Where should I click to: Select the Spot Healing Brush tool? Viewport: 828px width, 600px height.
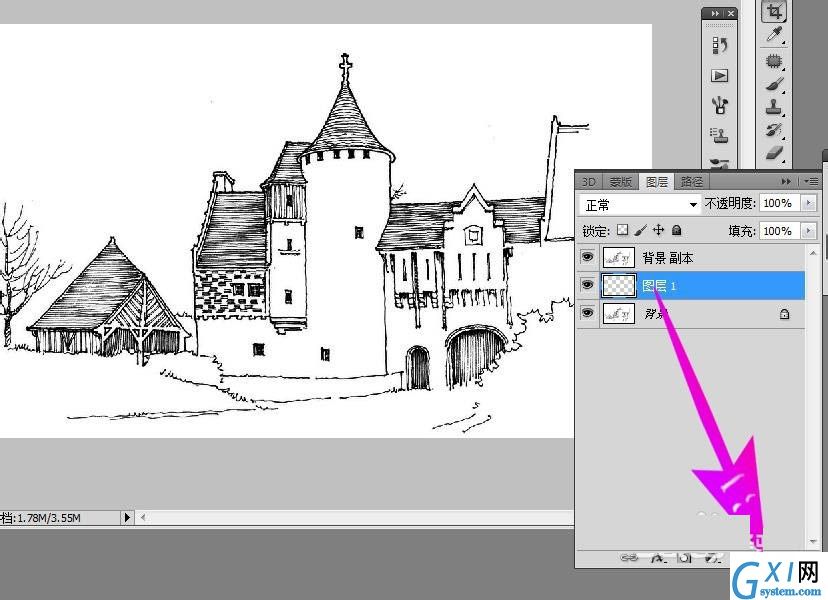click(x=774, y=61)
